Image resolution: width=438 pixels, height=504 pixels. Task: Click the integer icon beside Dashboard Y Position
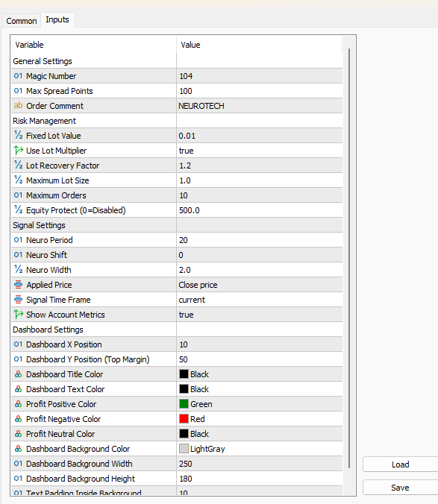(x=19, y=359)
